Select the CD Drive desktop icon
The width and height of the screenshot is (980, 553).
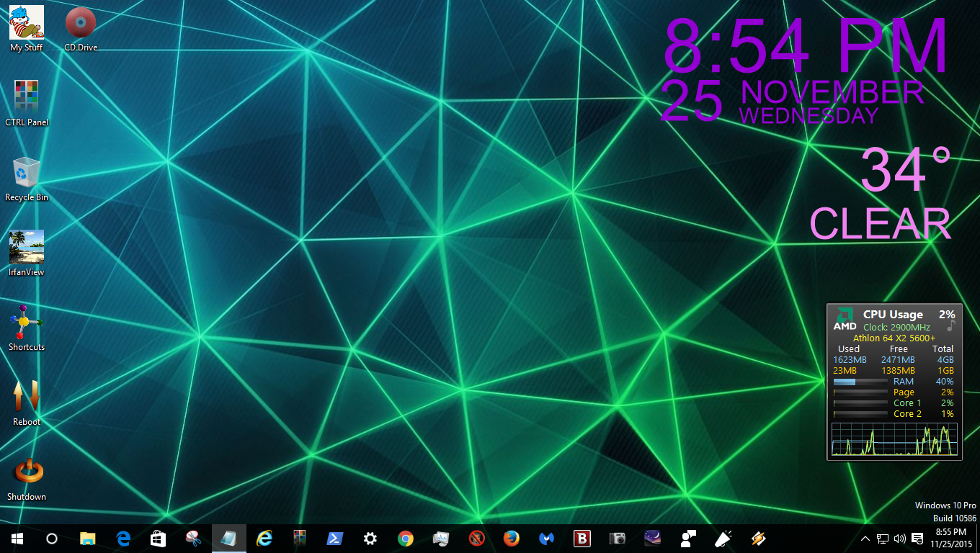pyautogui.click(x=81, y=29)
